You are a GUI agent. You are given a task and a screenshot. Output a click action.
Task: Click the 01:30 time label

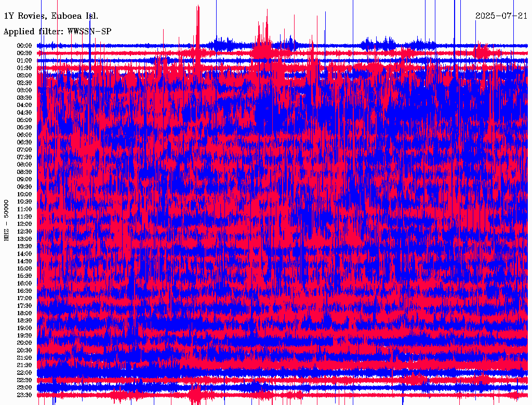[24, 68]
